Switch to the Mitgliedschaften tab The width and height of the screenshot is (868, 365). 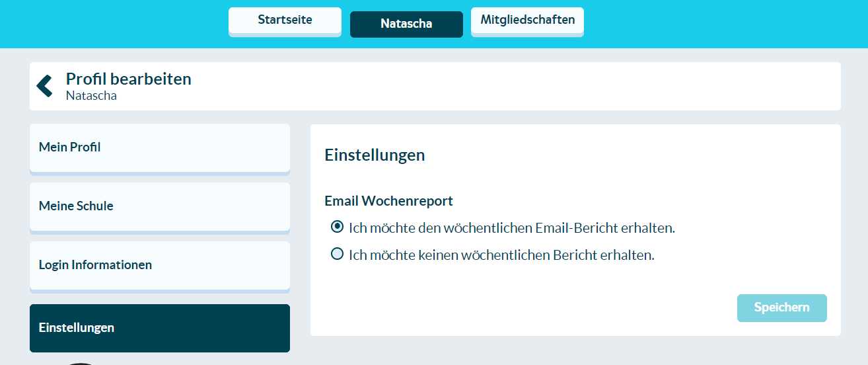coord(527,20)
